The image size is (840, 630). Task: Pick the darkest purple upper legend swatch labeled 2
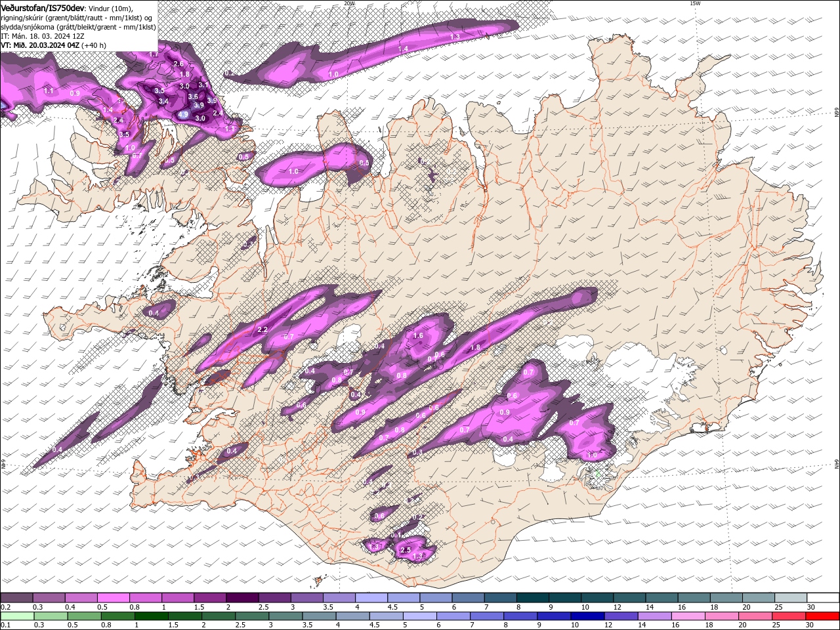coord(243,598)
